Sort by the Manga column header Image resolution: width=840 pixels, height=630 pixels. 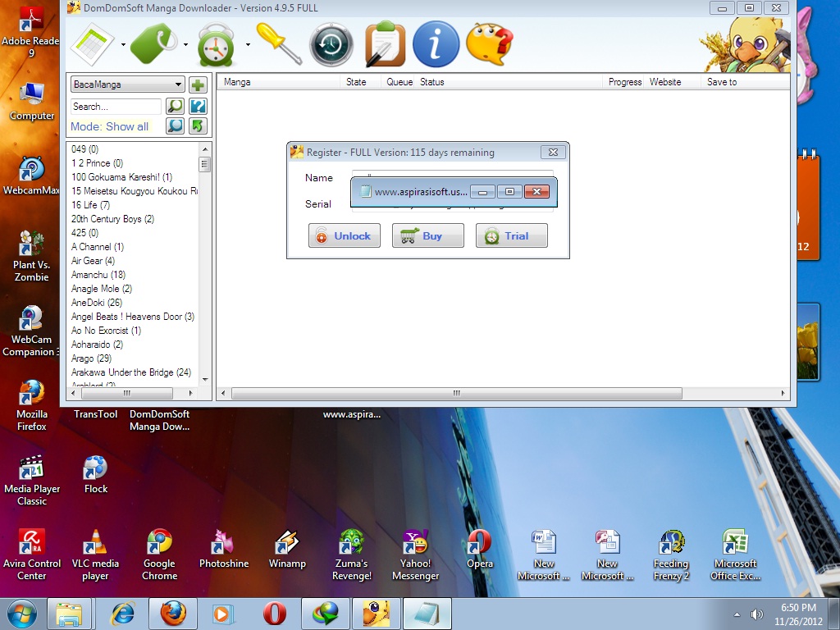(x=279, y=82)
